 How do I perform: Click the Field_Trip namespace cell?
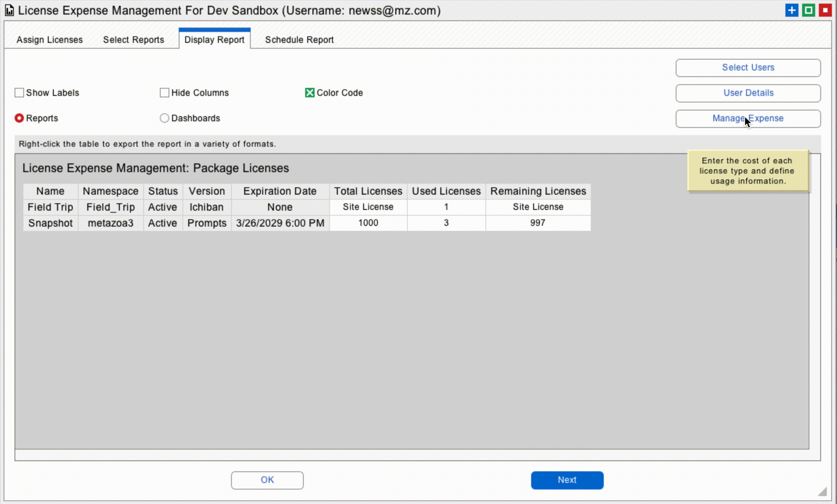pyautogui.click(x=110, y=207)
